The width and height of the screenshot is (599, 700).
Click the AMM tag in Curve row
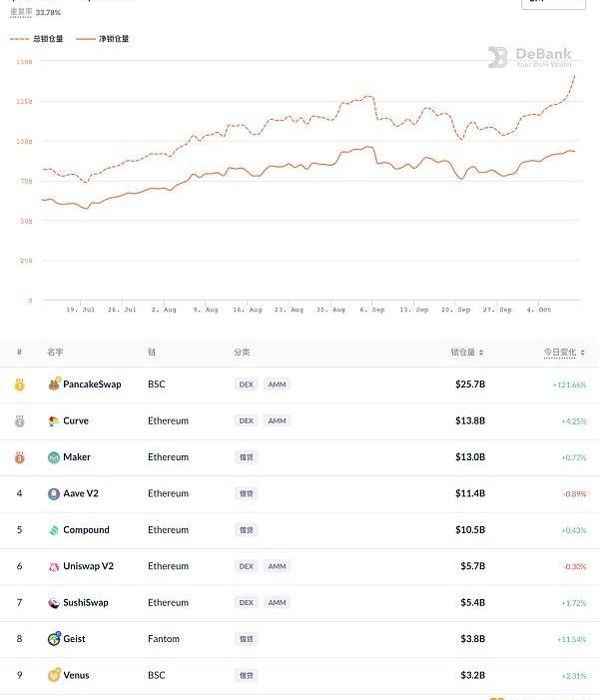tap(277, 421)
